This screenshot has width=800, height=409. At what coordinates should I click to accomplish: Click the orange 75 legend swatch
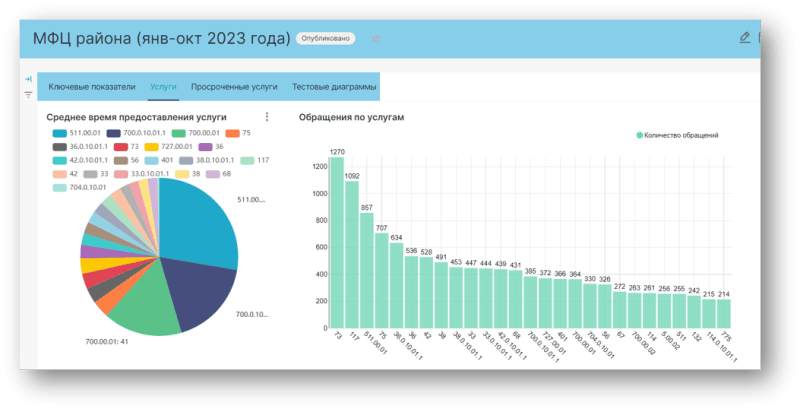232,133
